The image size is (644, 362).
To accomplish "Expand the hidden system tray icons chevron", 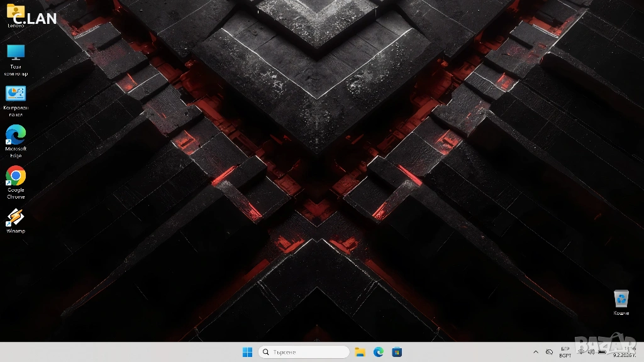I will tap(536, 352).
